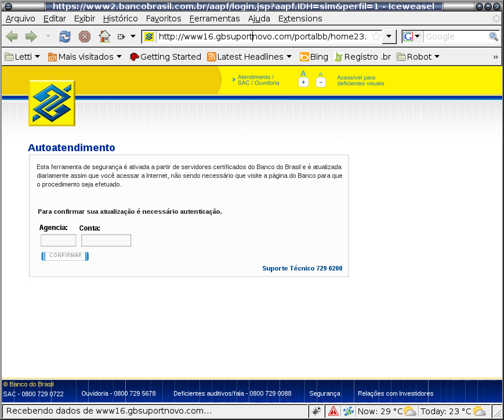Expand the Mais visitados folder
Image resolution: width=504 pixels, height=420 pixels.
pyautogui.click(x=85, y=57)
